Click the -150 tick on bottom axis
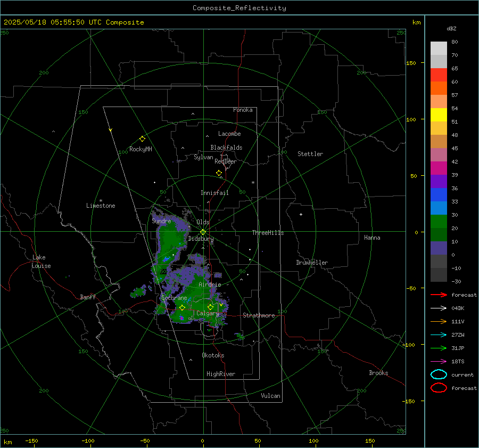Viewport: 479px width, 448px height. pyautogui.click(x=31, y=441)
